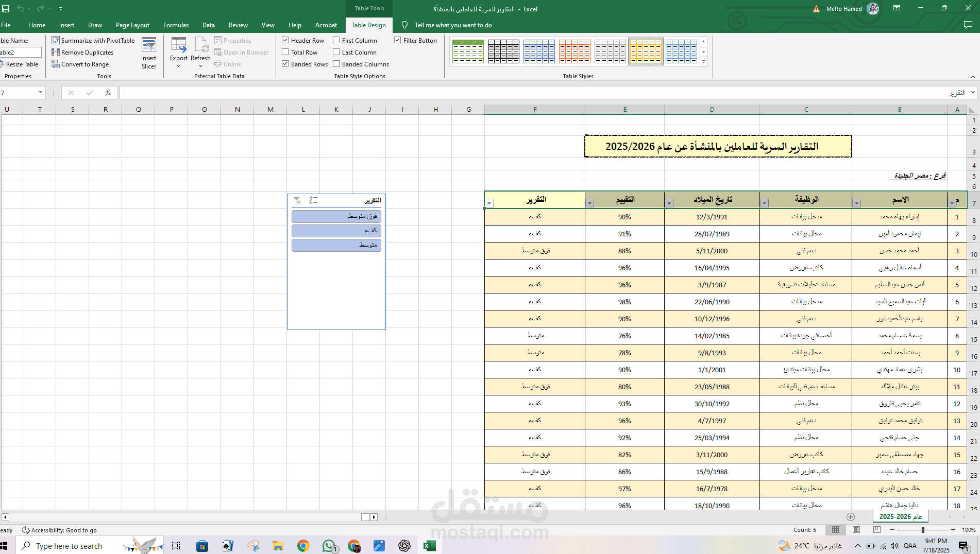Uncheck the Filter Button option
Viewport: 980px width, 554px height.
click(398, 40)
